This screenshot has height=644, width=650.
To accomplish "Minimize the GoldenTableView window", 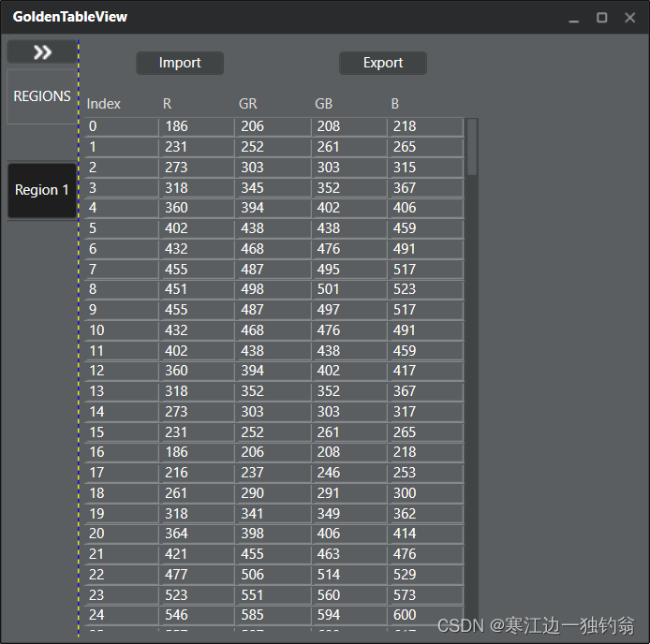I will (x=574, y=18).
